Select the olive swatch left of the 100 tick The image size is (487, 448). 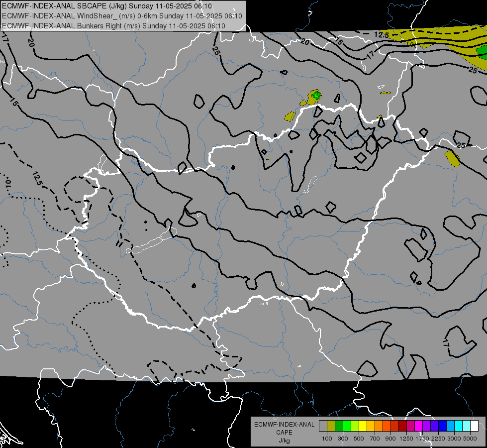(331, 426)
